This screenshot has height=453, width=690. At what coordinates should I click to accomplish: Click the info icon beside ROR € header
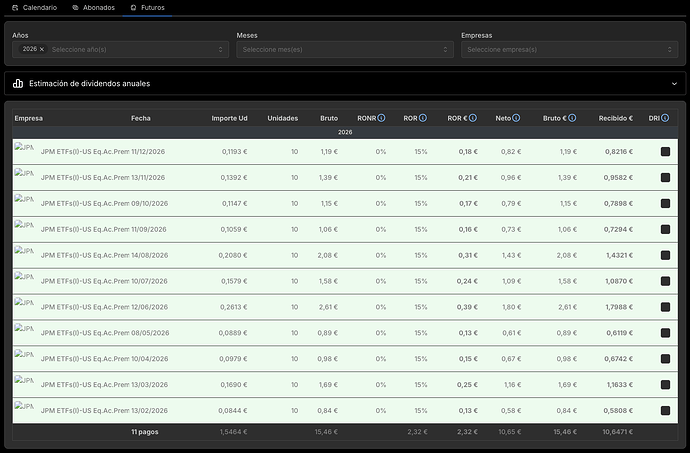click(x=473, y=118)
